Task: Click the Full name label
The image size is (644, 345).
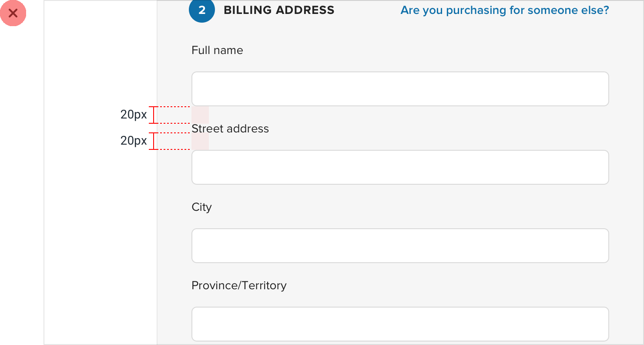Action: pos(217,50)
